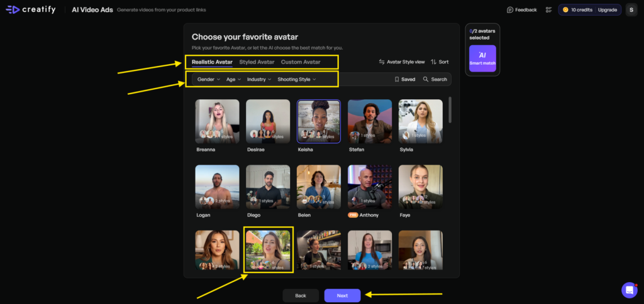Open the S user profile avatar
The width and height of the screenshot is (644, 304).
631,10
